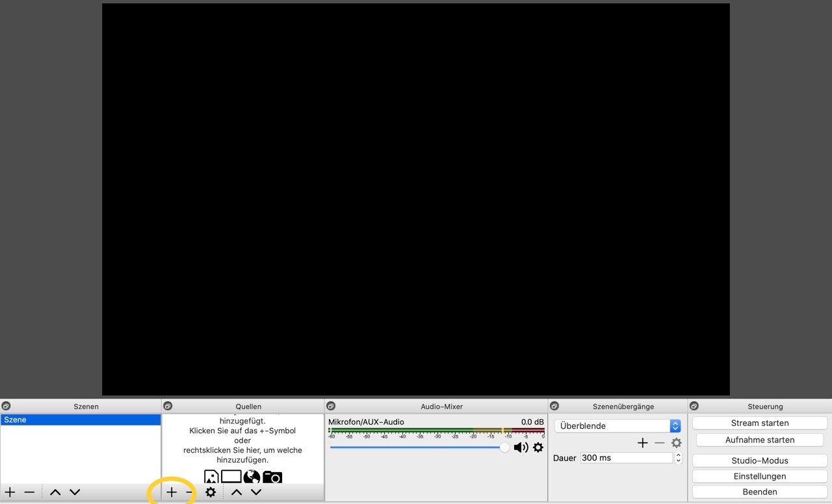
Task: Add a scene transition with plus icon
Action: click(x=642, y=443)
